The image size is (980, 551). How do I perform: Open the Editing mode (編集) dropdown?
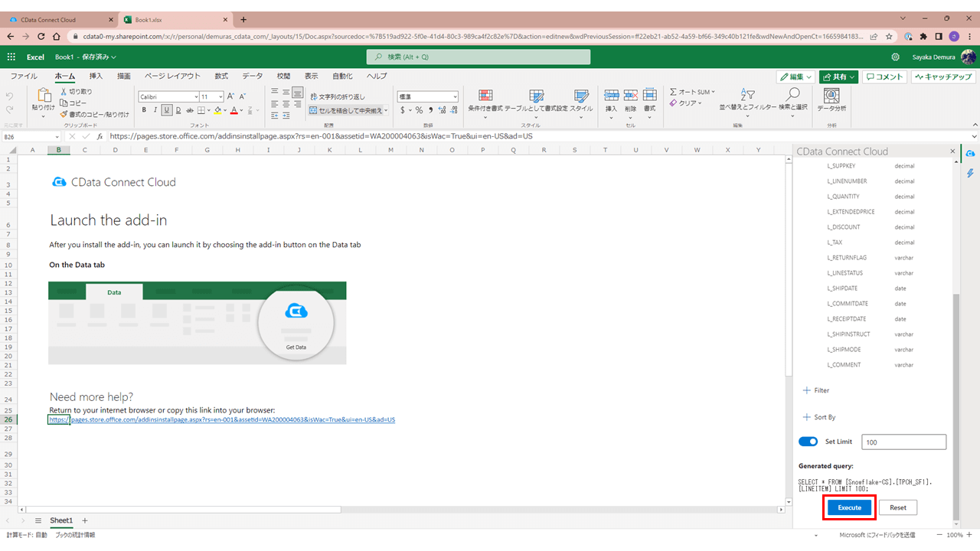click(795, 77)
